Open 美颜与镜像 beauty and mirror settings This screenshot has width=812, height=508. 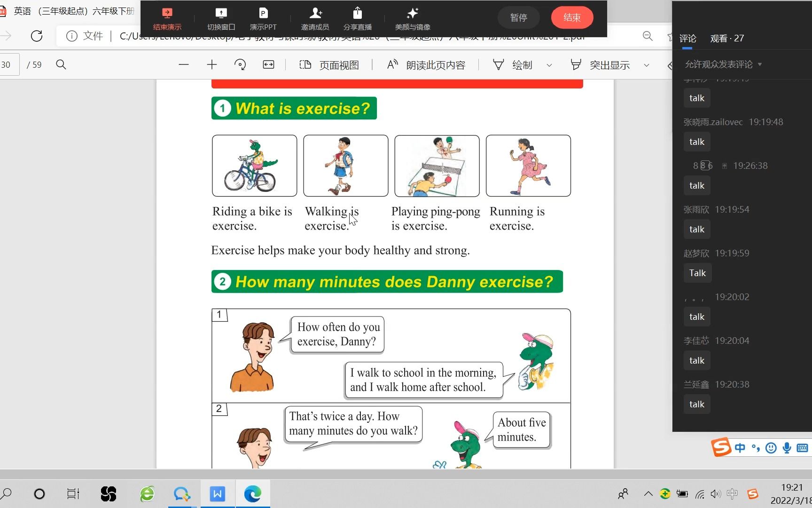413,19
